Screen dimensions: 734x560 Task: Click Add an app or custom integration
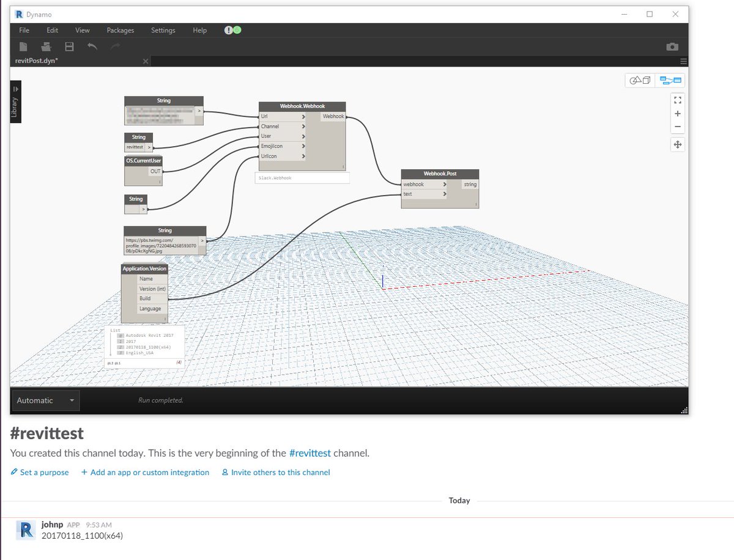pyautogui.click(x=145, y=473)
